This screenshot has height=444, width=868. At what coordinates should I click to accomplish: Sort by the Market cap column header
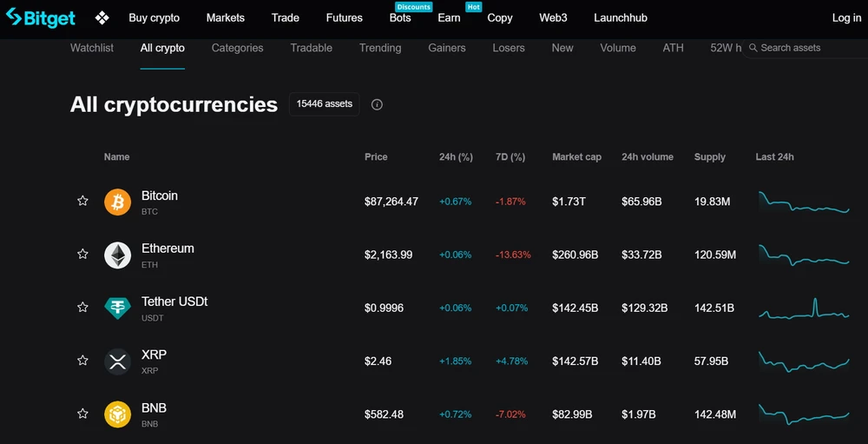576,157
